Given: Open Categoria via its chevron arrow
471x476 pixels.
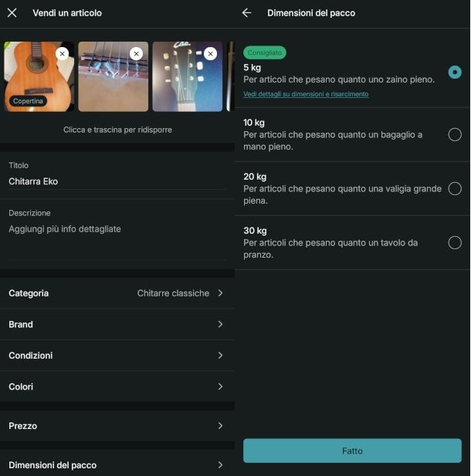Looking at the screenshot, I should point(220,293).
